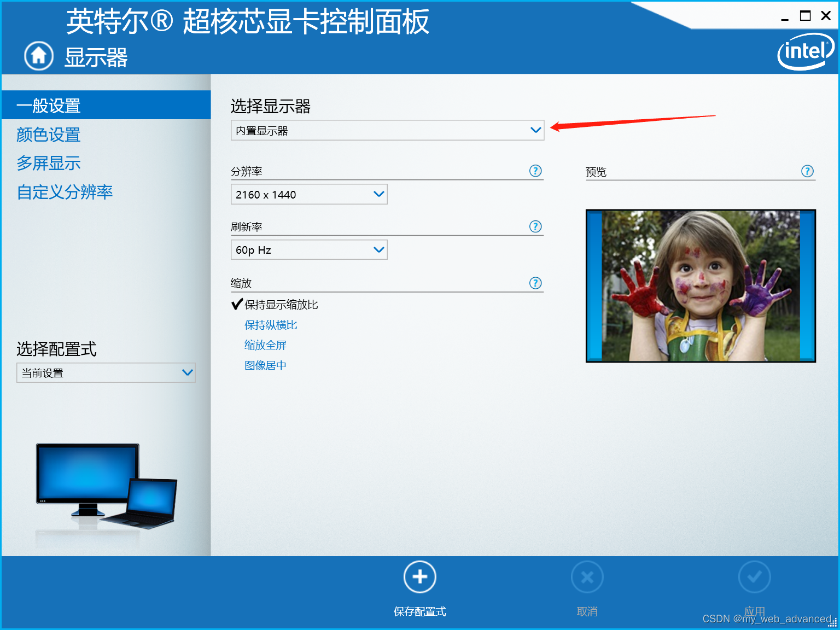Click the 显示器 page heading

click(x=96, y=57)
